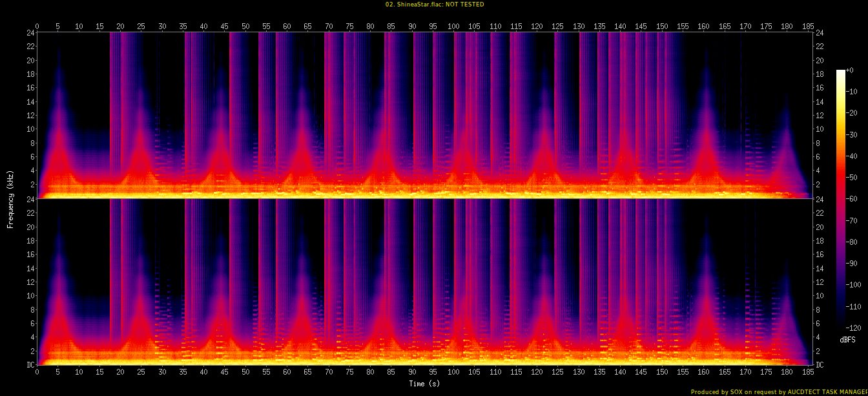The image size is (868, 396).
Task: Click the 160 tick on bottom time axis
Action: pyautogui.click(x=703, y=372)
